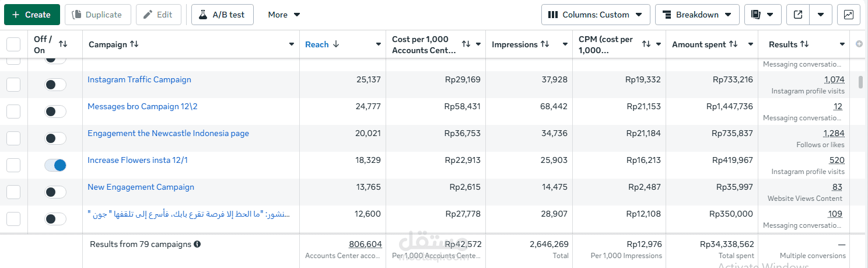This screenshot has height=268, width=868.
Task: Turn off Increase Flowers insta 12/1 campaign
Action: coord(55,165)
